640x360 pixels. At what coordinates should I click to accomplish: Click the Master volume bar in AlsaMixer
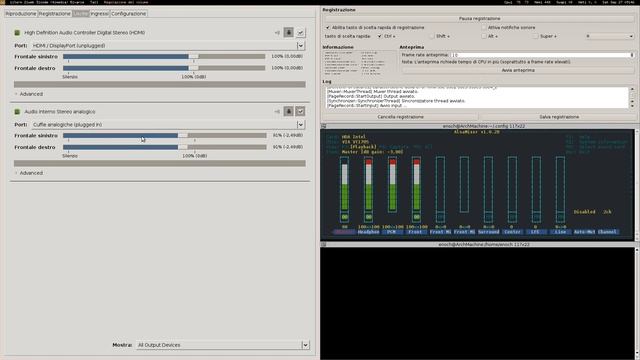[344, 184]
